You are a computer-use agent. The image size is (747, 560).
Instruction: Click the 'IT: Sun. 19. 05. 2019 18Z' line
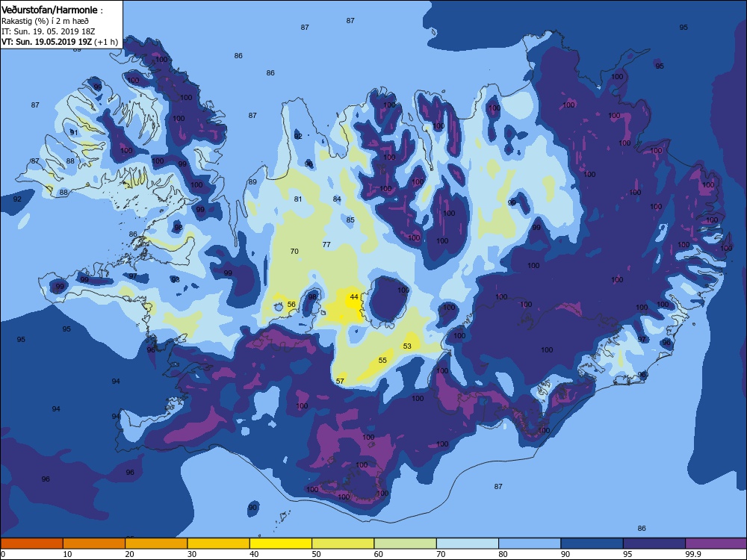click(48, 31)
